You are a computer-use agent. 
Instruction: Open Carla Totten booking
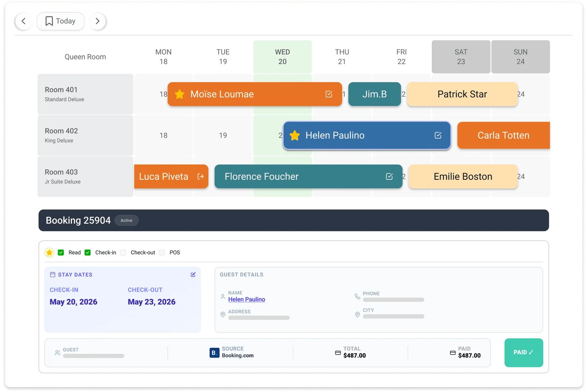point(503,135)
